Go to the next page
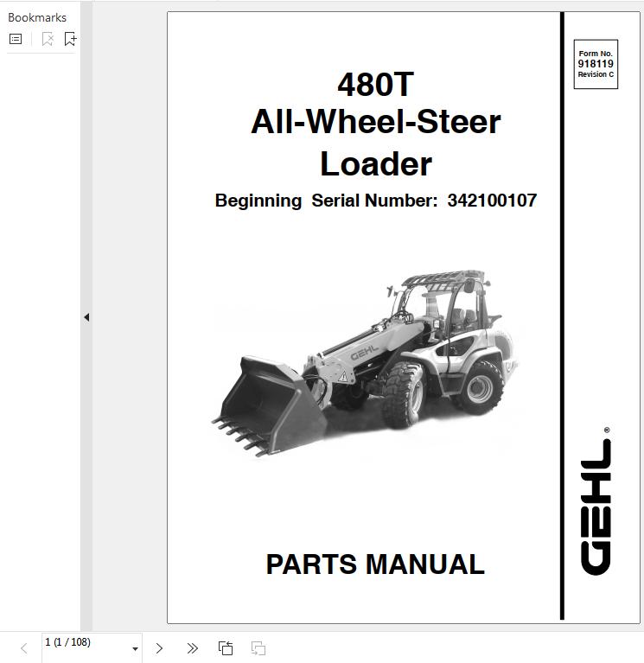644x663 pixels. tap(159, 648)
